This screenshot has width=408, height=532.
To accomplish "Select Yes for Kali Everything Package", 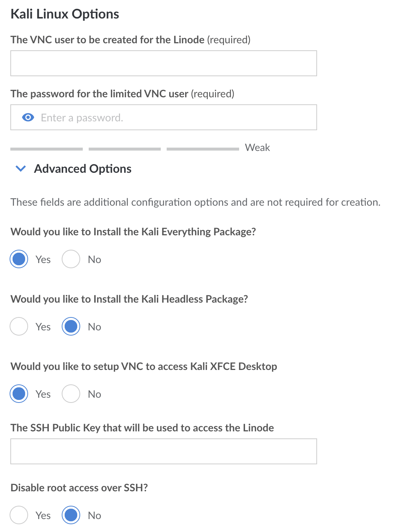I will (x=19, y=259).
